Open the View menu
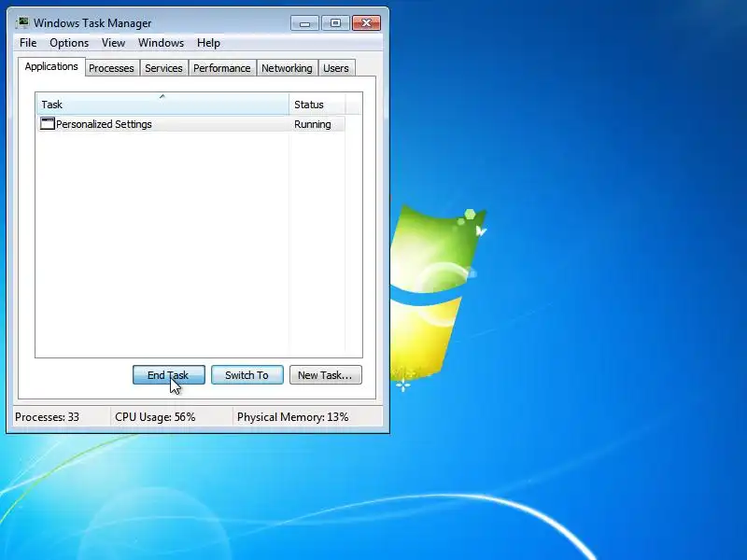Screen dimensions: 747x560 click(x=113, y=43)
